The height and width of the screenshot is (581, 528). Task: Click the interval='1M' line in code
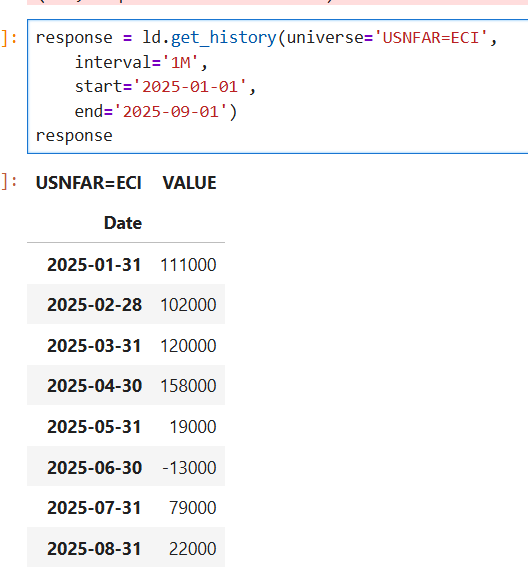[x=141, y=63]
